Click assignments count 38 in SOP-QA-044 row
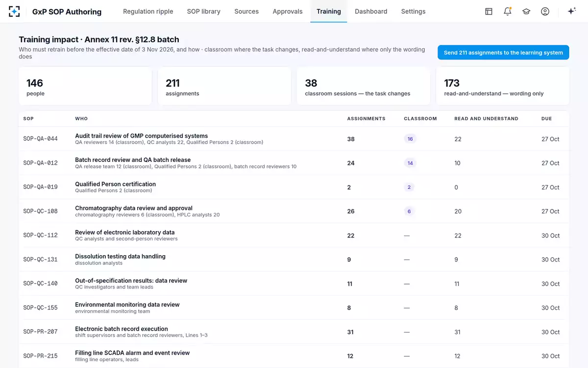 click(351, 139)
